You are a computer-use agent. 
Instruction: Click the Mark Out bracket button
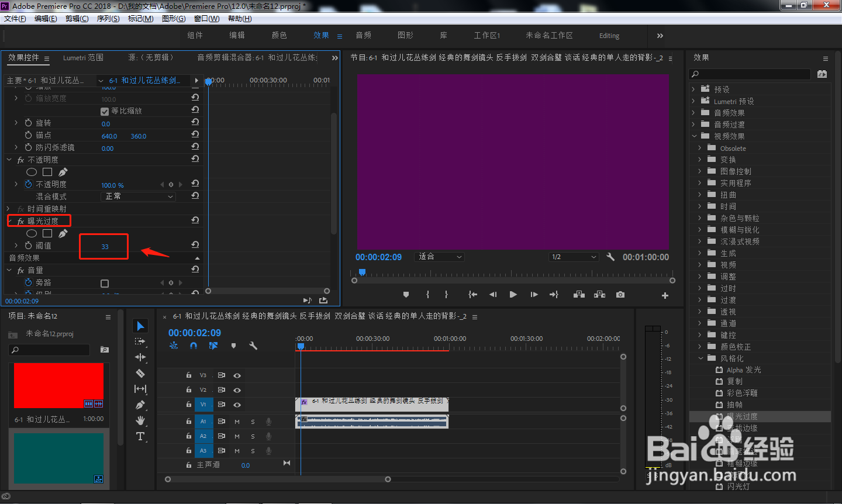click(x=446, y=295)
